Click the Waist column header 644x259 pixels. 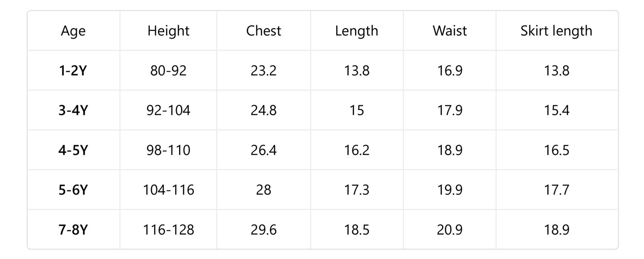(x=450, y=31)
